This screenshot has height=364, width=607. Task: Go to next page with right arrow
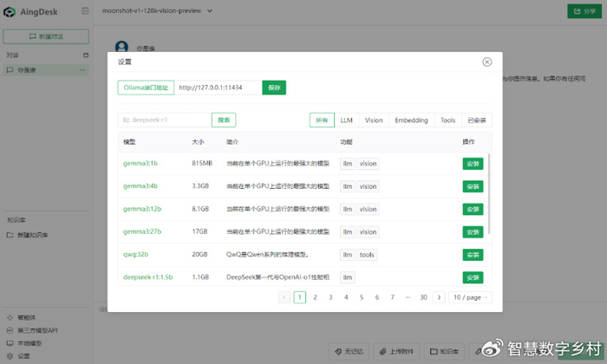[439, 297]
